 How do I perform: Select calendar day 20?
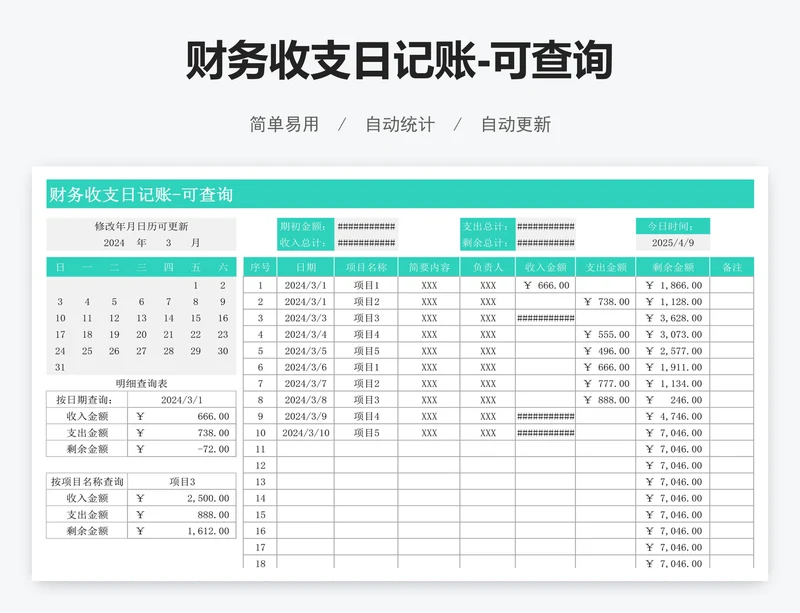pos(141,334)
